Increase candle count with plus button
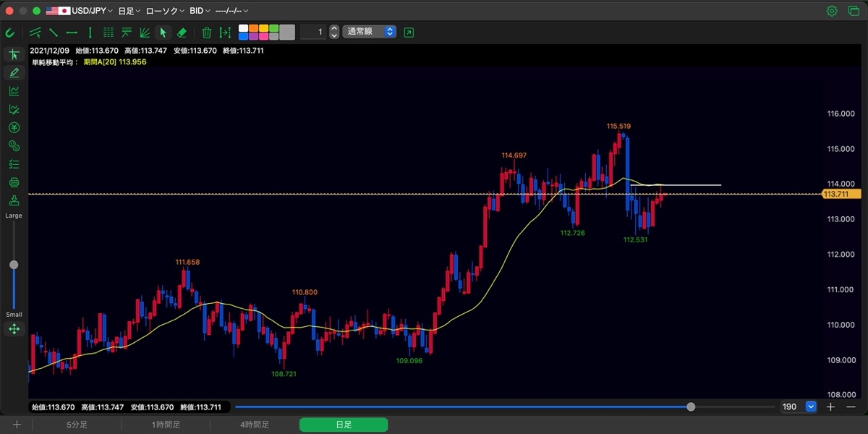The image size is (868, 434). [x=830, y=407]
